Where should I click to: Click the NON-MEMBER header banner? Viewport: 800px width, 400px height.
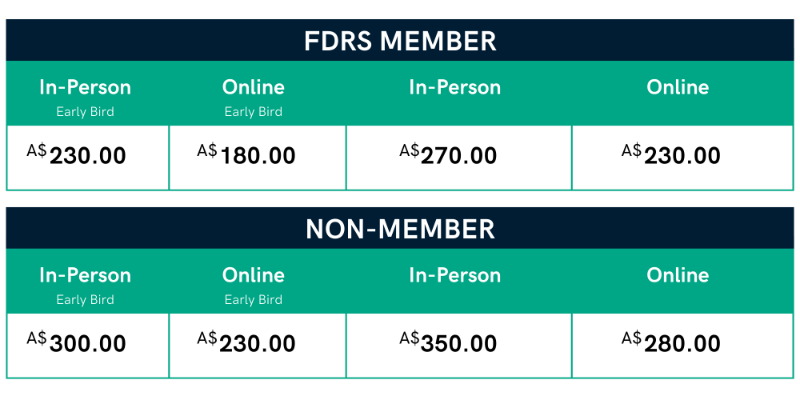[400, 228]
